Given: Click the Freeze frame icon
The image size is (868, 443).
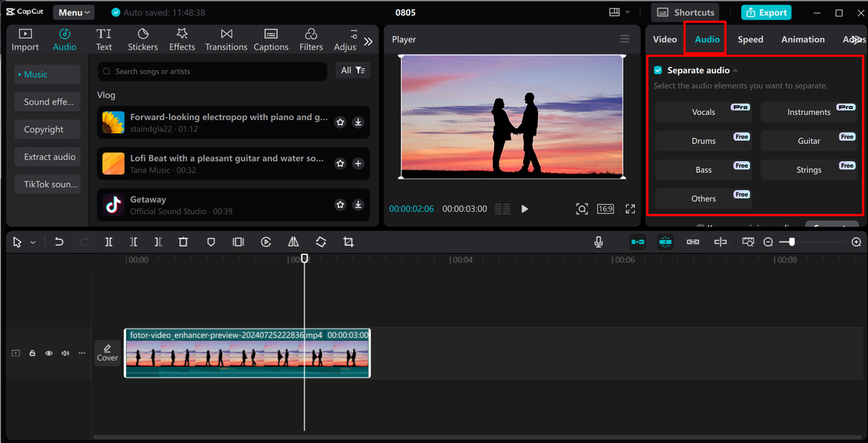Looking at the screenshot, I should click(x=238, y=242).
